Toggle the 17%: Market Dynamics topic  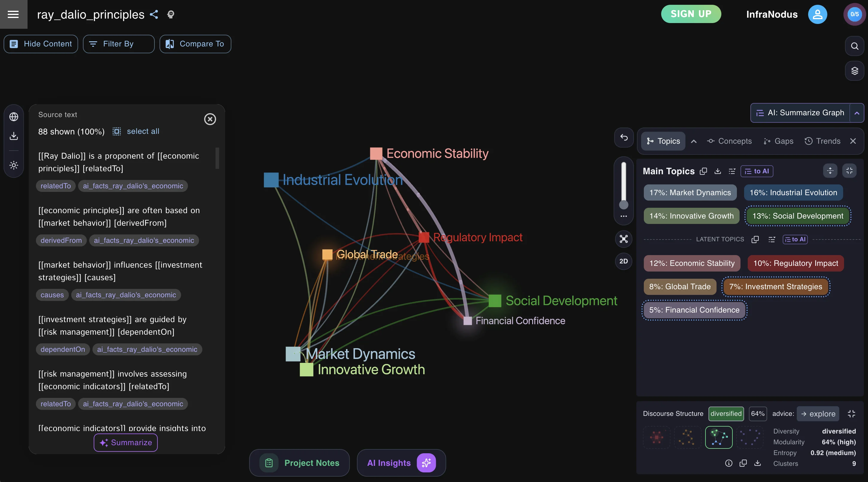(x=690, y=193)
